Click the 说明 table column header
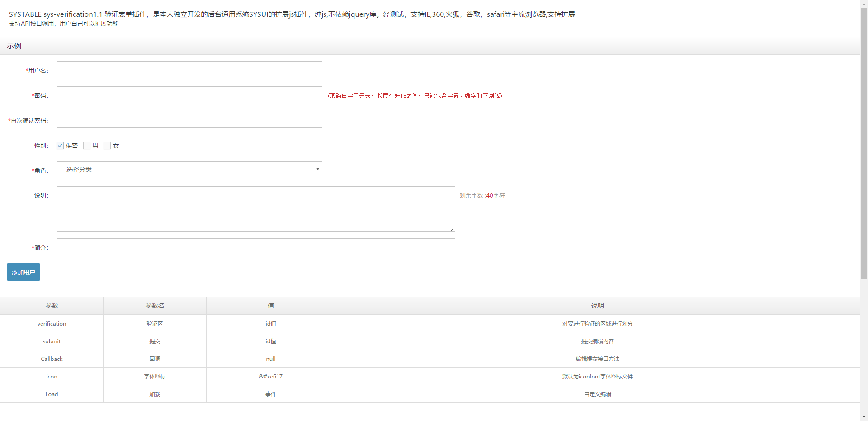 tap(597, 306)
